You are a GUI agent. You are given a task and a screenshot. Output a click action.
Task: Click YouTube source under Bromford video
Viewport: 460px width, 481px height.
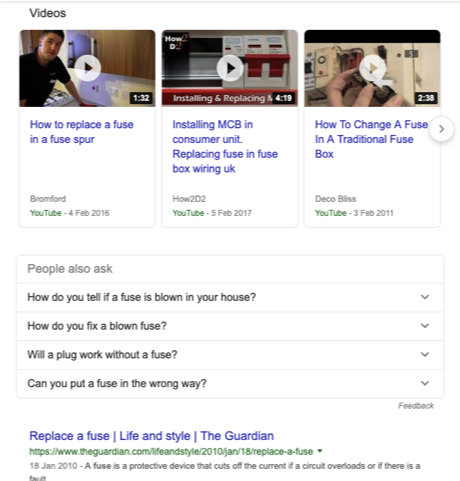point(46,213)
